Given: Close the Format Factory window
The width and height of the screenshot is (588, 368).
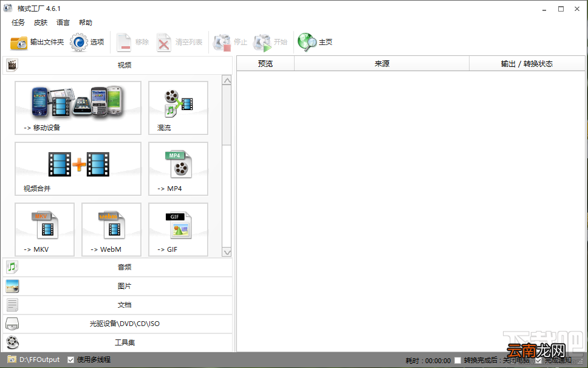Looking at the screenshot, I should point(577,9).
